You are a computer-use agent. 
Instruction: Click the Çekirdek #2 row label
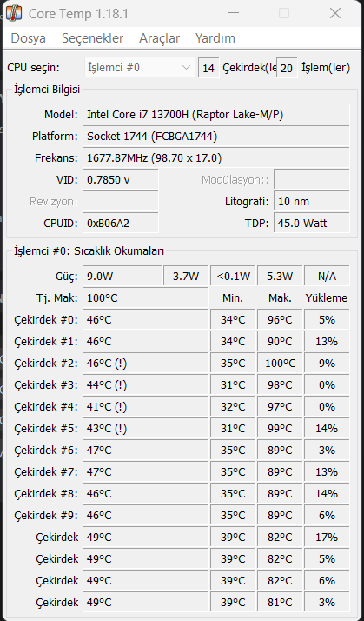46,364
